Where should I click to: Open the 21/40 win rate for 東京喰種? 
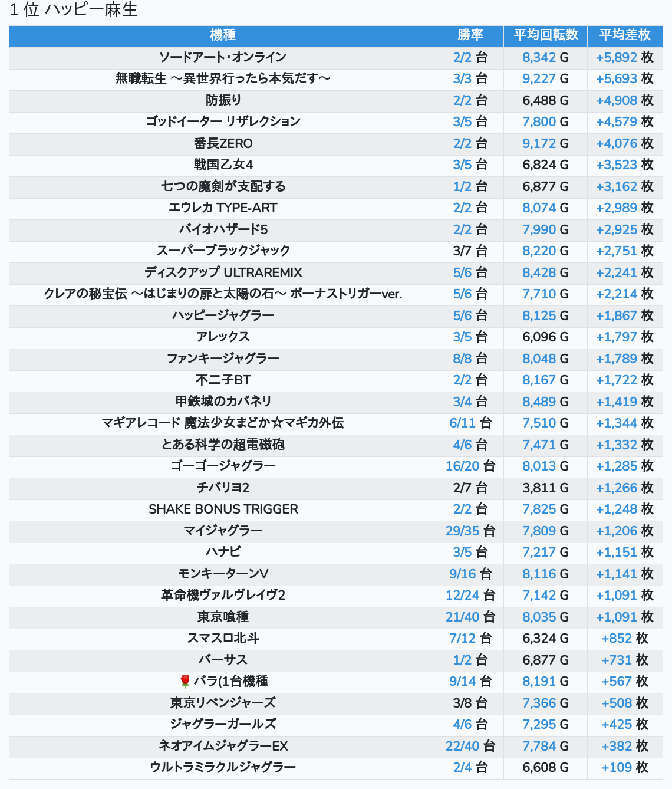click(462, 617)
